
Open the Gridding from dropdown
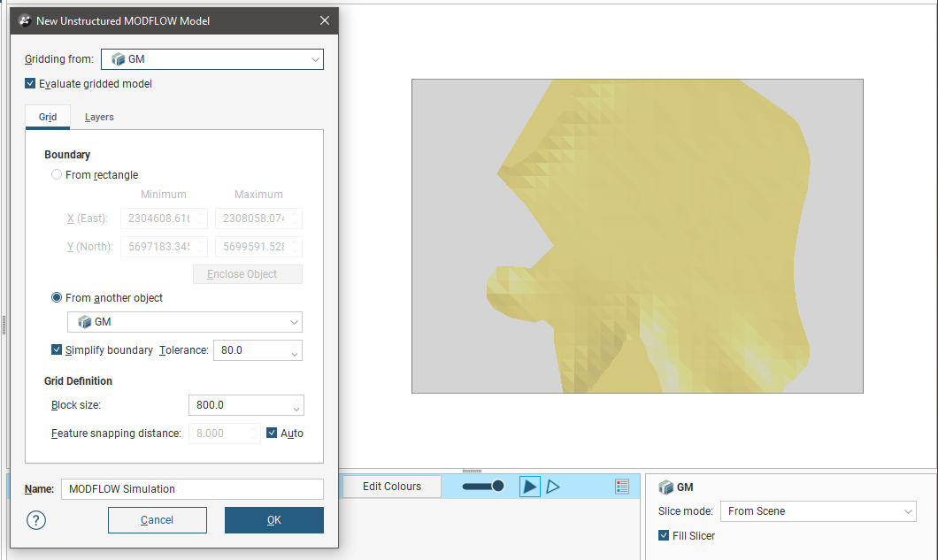click(x=211, y=59)
